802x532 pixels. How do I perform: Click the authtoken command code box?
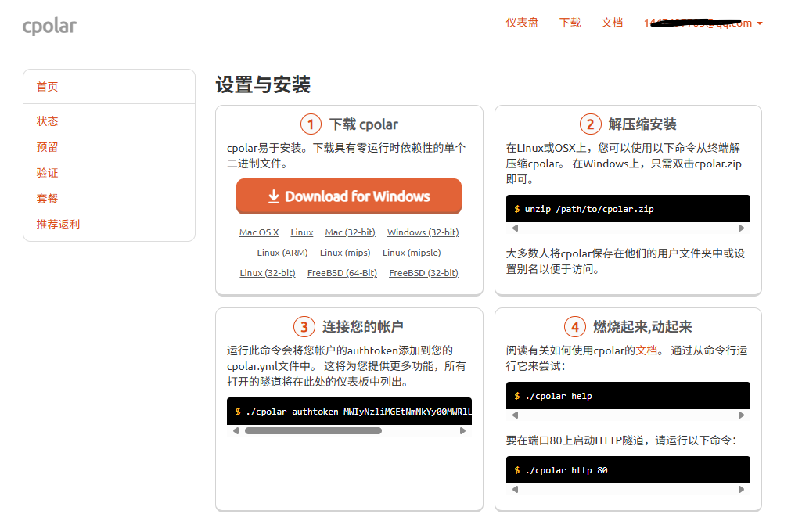tap(349, 412)
